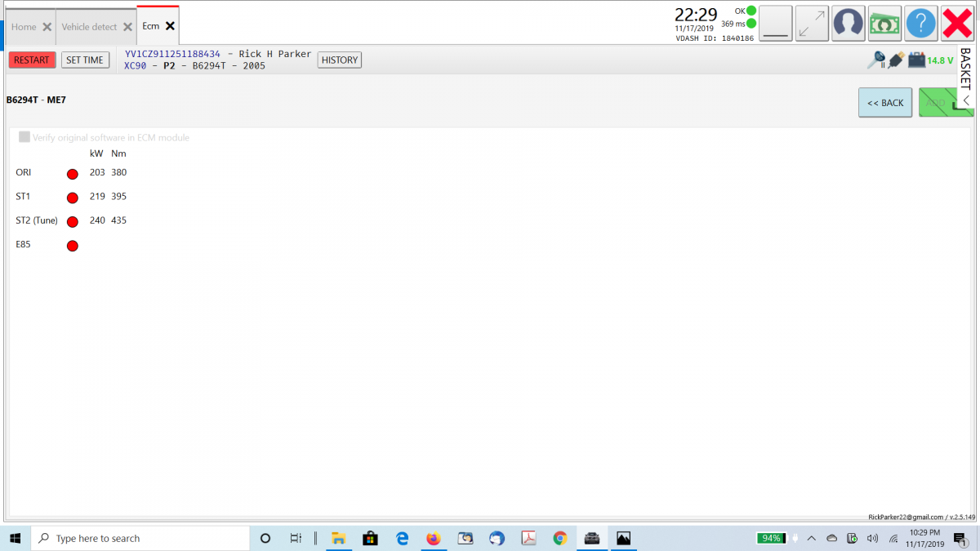Click the Windows taskbar search box
Screen dimensions: 980x551
[x=140, y=539]
